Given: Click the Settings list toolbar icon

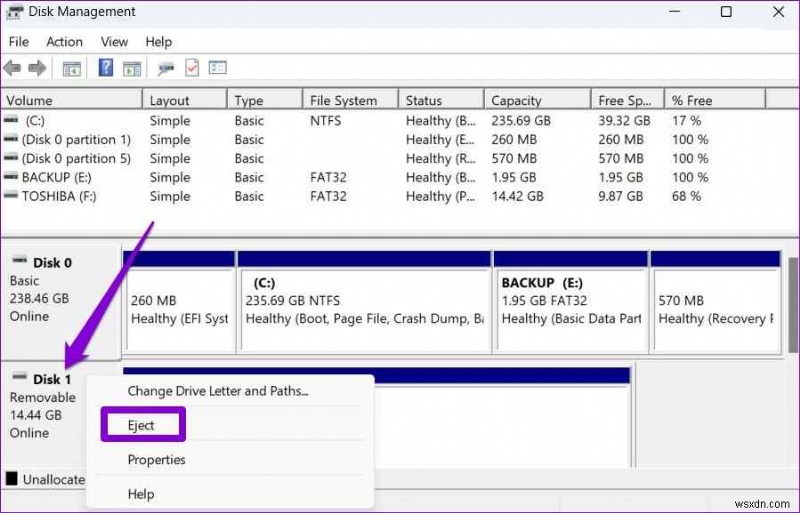Looking at the screenshot, I should [217, 67].
